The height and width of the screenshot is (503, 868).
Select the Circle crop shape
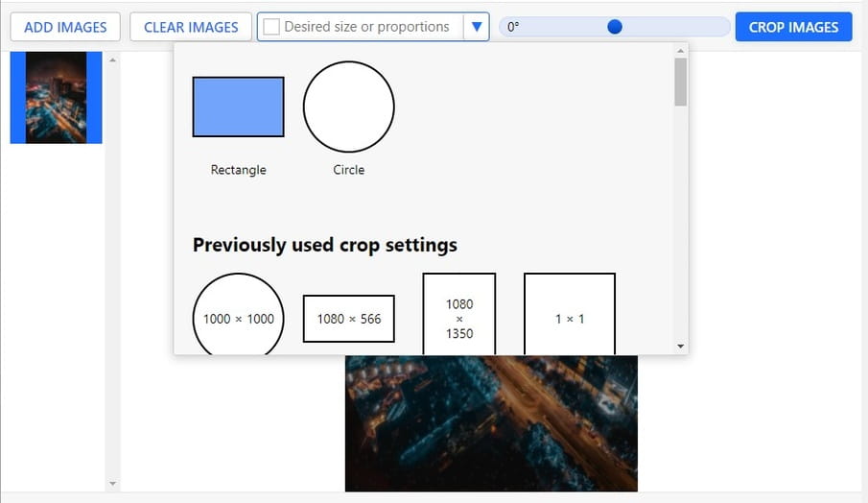click(x=348, y=107)
